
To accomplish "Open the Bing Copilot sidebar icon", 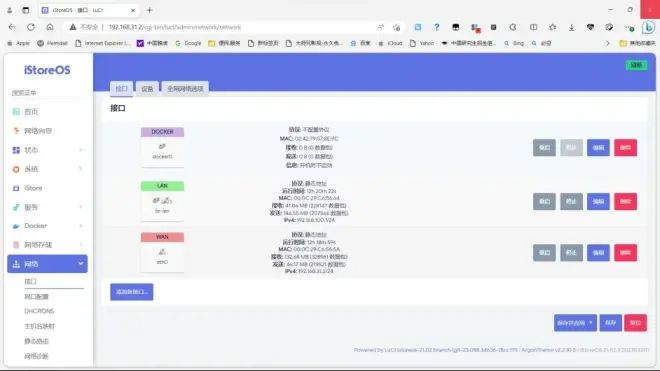I will point(648,27).
